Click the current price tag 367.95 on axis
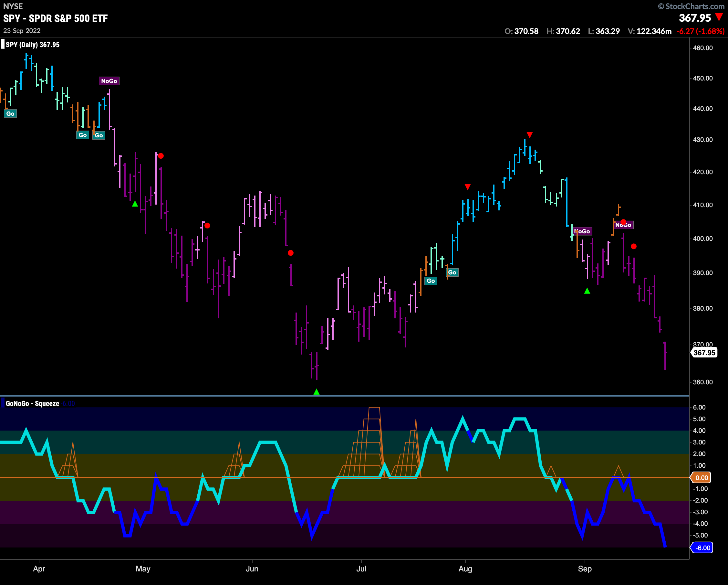Viewport: 728px width, 585px height. click(704, 353)
